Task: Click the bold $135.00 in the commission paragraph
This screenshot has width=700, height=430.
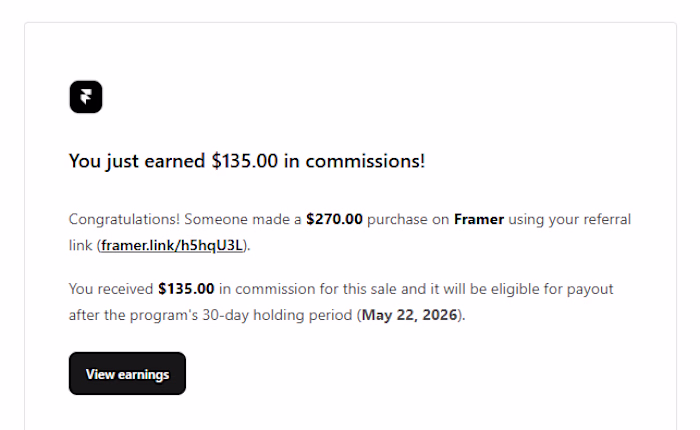Action: pos(186,289)
